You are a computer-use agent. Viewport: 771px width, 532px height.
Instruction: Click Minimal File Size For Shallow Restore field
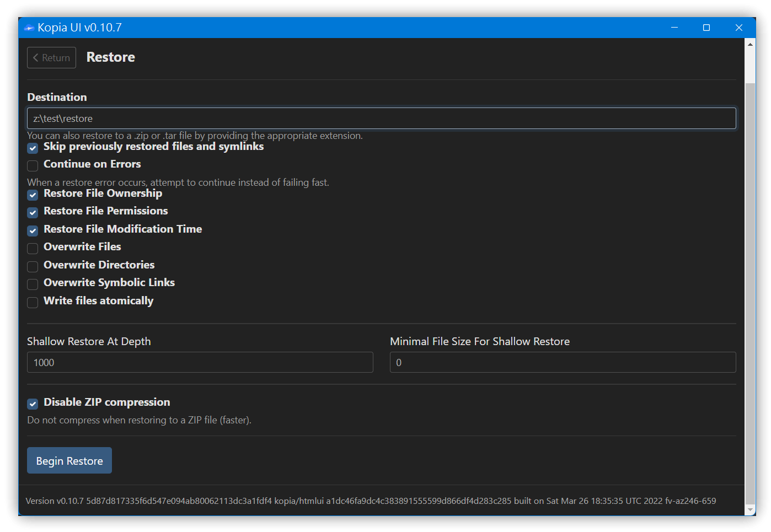[x=563, y=362]
